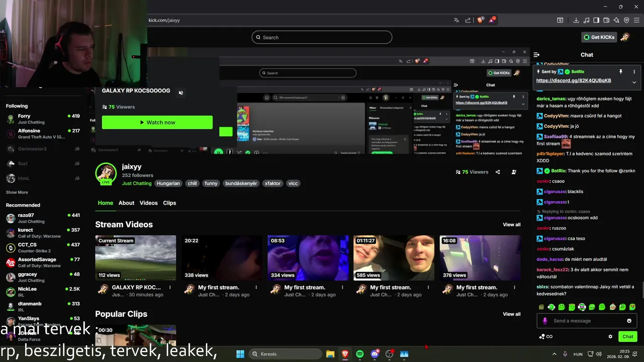This screenshot has width=644, height=362.
Task: Open the discord.gg invite link in chat
Action: 574,80
